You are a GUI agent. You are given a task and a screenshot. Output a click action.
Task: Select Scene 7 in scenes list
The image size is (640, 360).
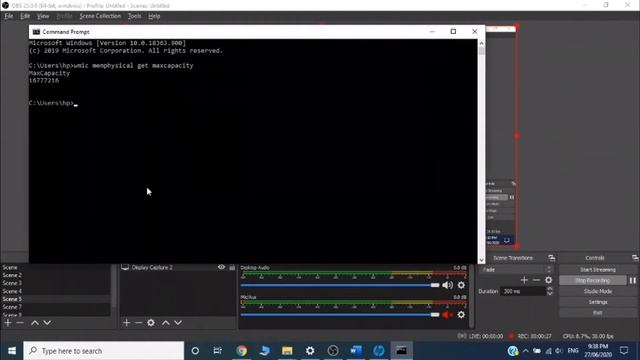[x=55, y=307]
